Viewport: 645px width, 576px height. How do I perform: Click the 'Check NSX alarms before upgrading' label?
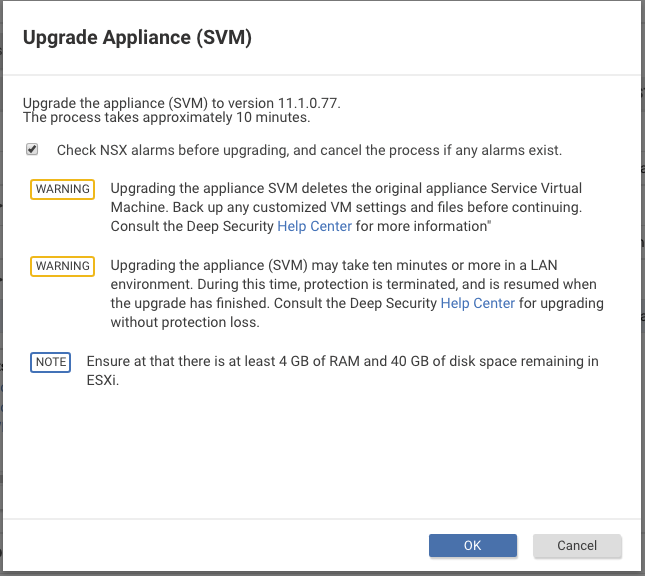click(x=309, y=151)
